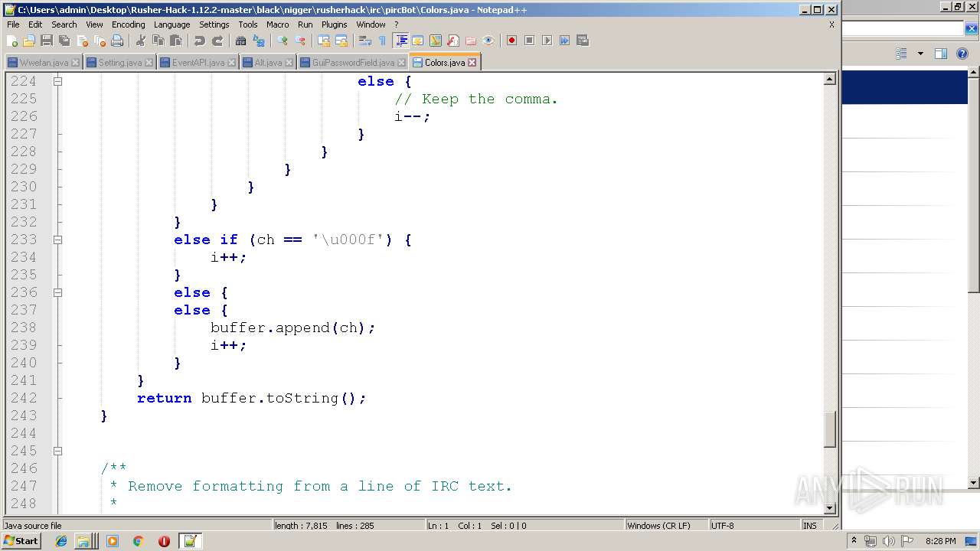Switch to the EventAPI.java tab
The width and height of the screenshot is (980, 551).
coord(198,63)
